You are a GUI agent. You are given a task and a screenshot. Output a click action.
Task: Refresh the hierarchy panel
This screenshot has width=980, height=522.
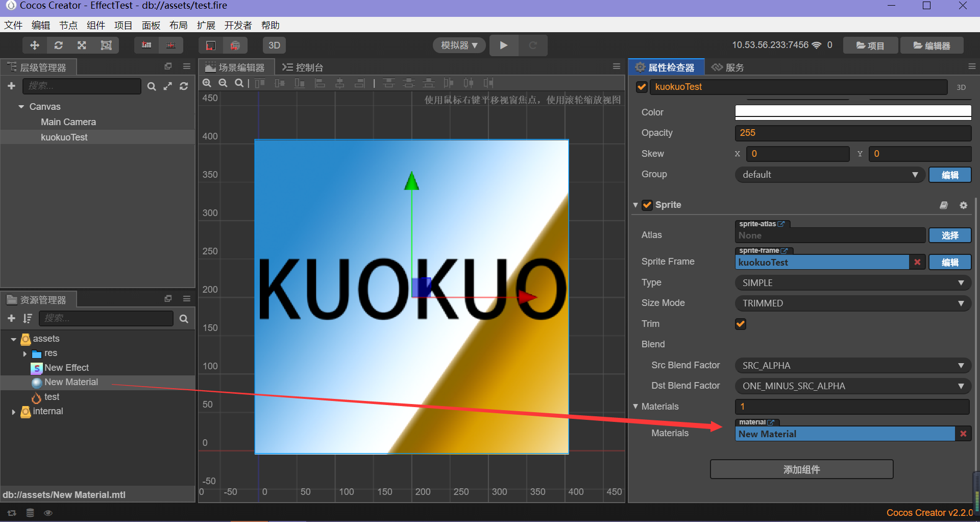[x=184, y=86]
